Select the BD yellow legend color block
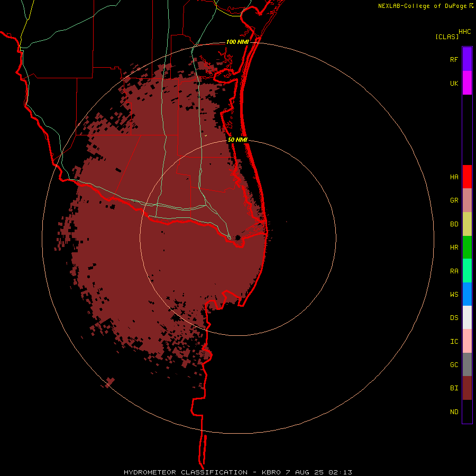476x476 pixels. tap(467, 224)
